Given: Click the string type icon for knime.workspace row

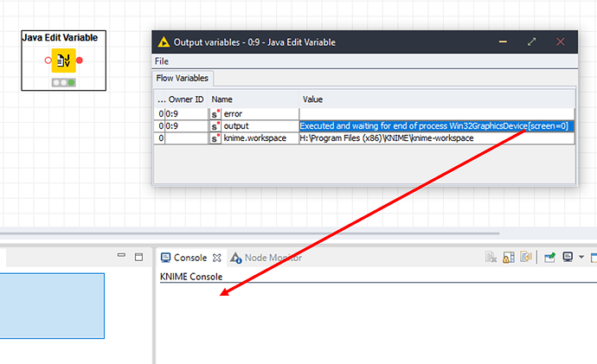Looking at the screenshot, I should click(x=215, y=138).
